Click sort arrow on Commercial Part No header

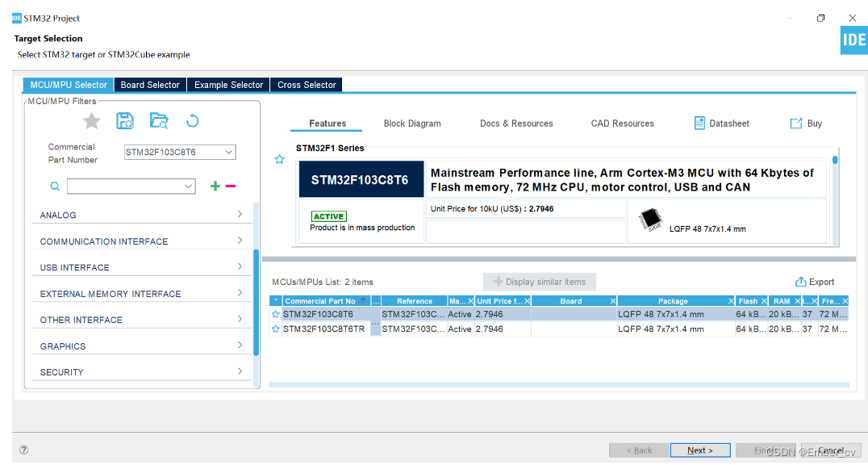pos(363,300)
